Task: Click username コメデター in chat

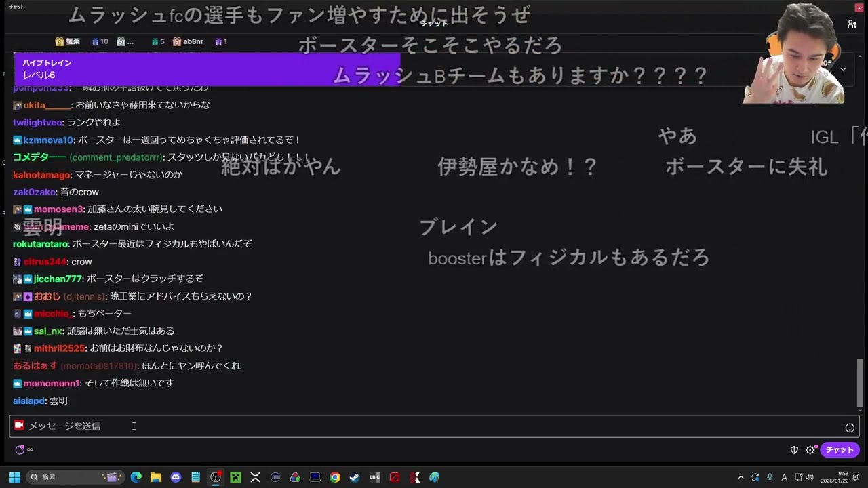Action: (x=39, y=157)
